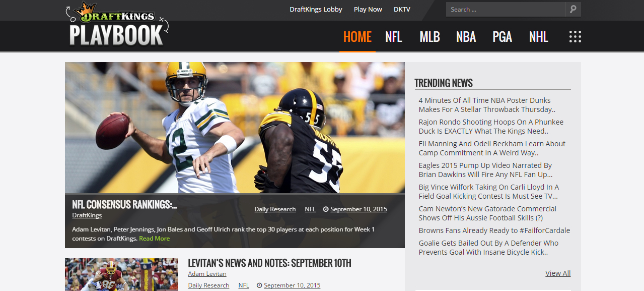The width and height of the screenshot is (644, 291).
Task: Click the Play Now link
Action: coord(368,9)
